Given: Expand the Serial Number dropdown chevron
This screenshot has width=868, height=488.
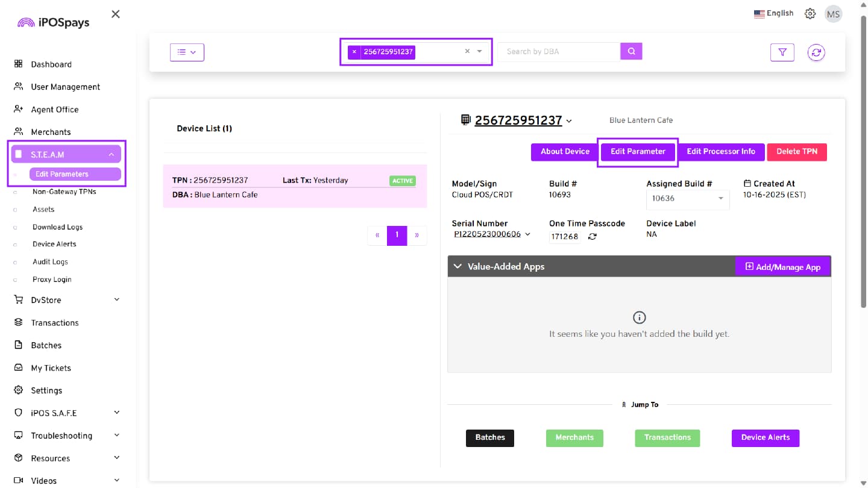Looking at the screenshot, I should (x=528, y=234).
